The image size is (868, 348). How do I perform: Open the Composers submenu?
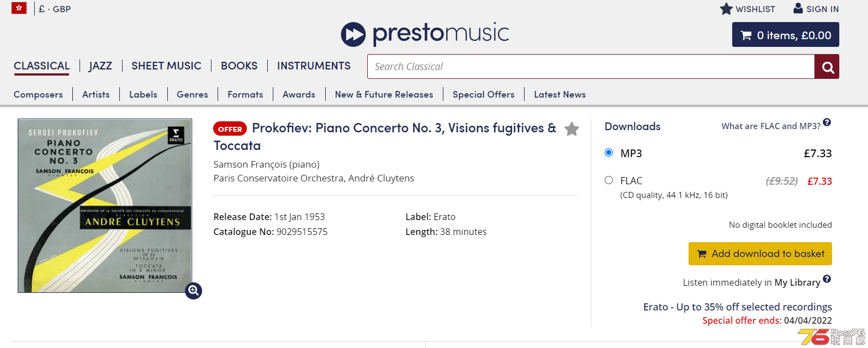(x=38, y=94)
